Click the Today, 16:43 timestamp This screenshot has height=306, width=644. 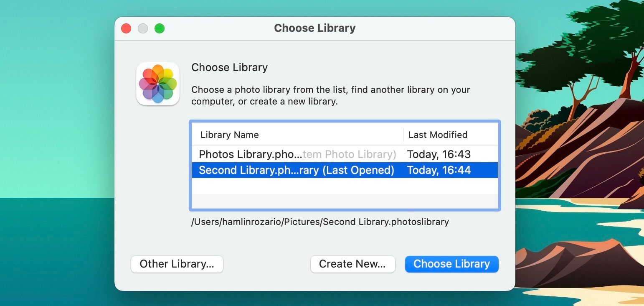(439, 154)
